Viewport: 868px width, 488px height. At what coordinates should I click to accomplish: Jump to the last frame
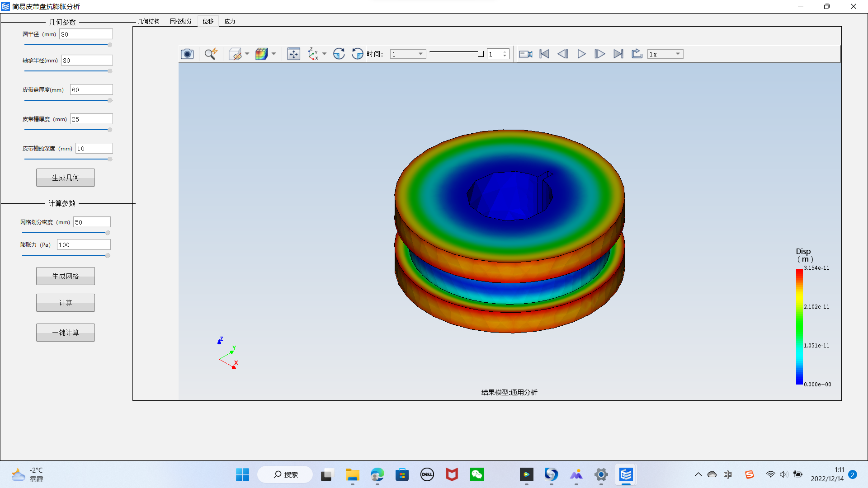coord(618,54)
